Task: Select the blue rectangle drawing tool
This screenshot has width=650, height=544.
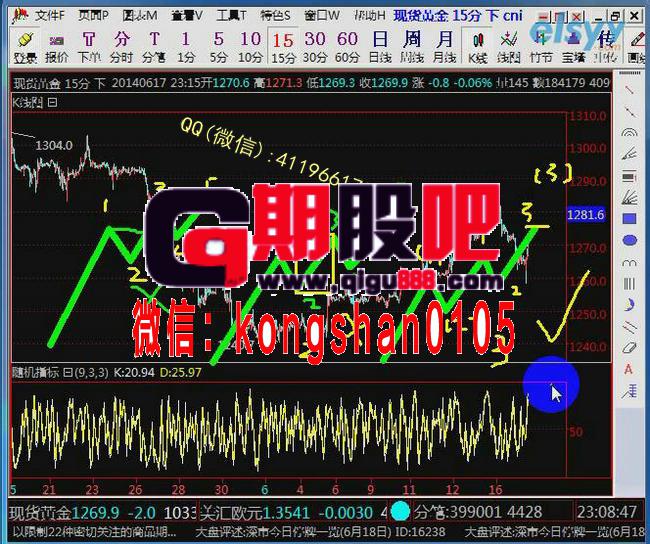Action: 629,219
